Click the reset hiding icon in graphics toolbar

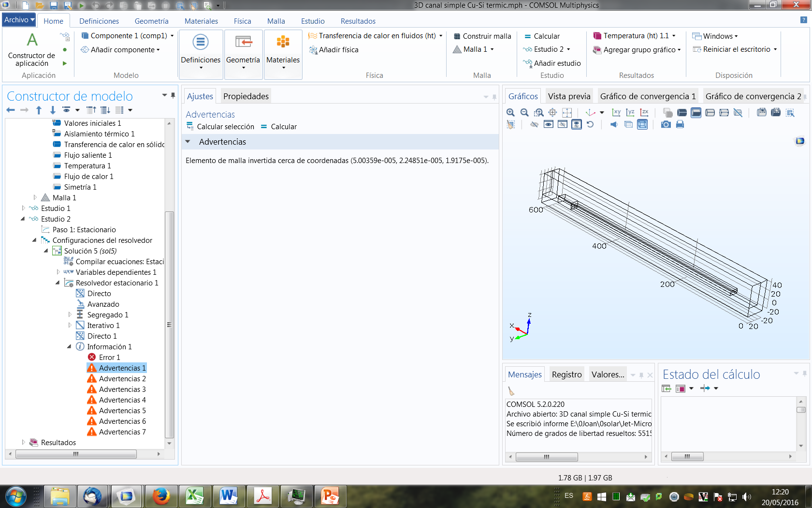pos(590,124)
